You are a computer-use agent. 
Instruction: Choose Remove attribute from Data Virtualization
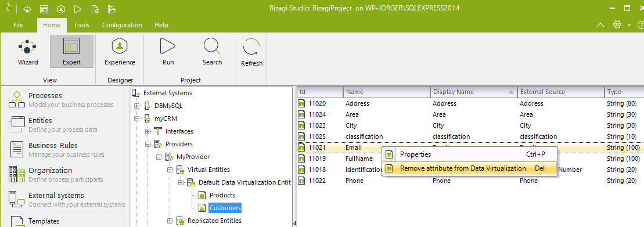[x=469, y=168]
